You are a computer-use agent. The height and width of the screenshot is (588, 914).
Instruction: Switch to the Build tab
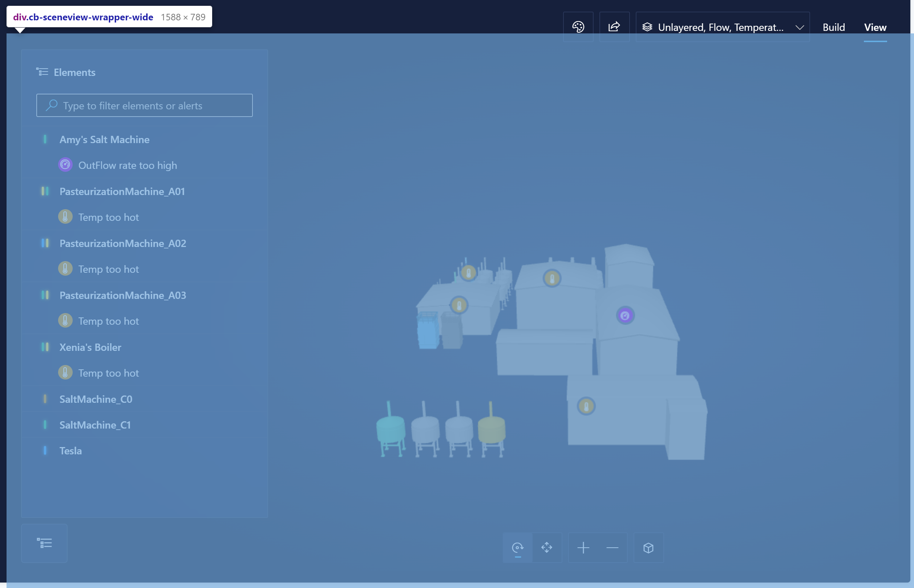[834, 27]
